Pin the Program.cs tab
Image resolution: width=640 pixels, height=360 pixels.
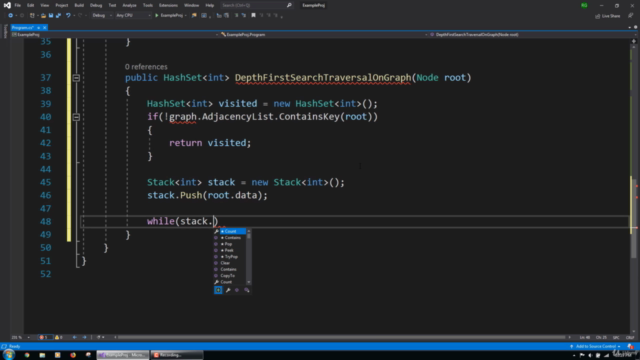click(x=39, y=27)
